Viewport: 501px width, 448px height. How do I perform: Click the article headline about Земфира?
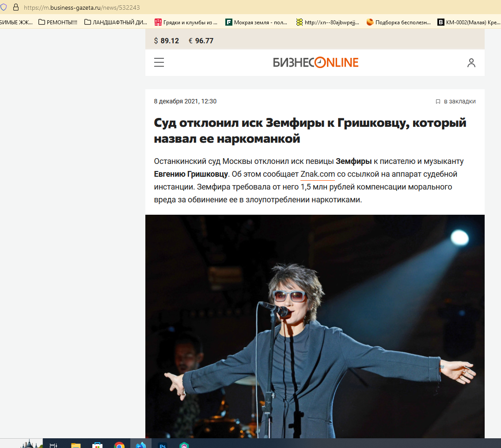(310, 131)
